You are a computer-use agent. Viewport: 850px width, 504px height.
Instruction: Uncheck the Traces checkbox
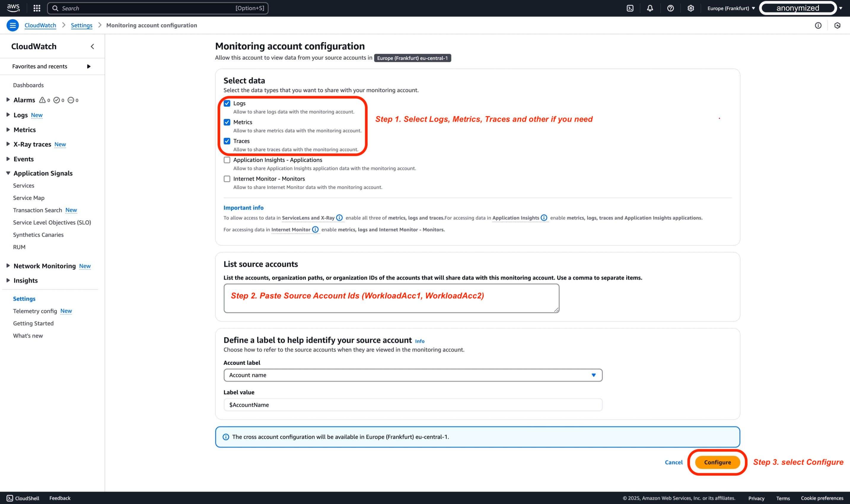pos(227,141)
